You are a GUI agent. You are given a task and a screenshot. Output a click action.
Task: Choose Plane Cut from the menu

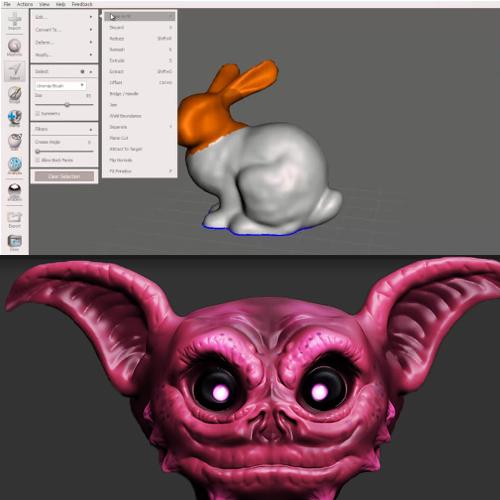pos(140,138)
